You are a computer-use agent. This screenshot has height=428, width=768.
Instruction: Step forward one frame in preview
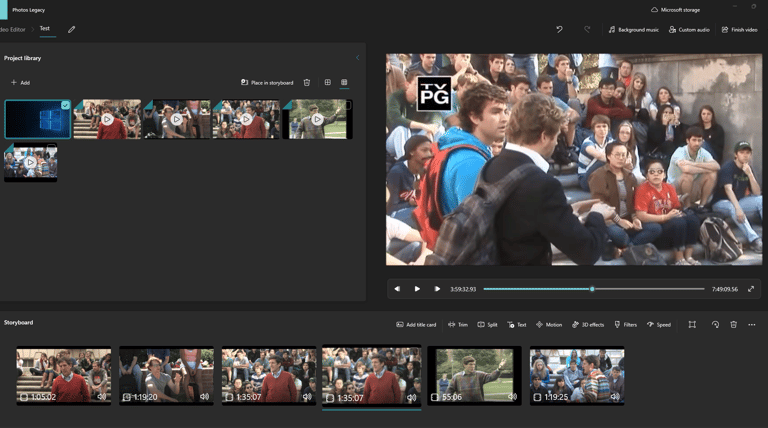[437, 289]
